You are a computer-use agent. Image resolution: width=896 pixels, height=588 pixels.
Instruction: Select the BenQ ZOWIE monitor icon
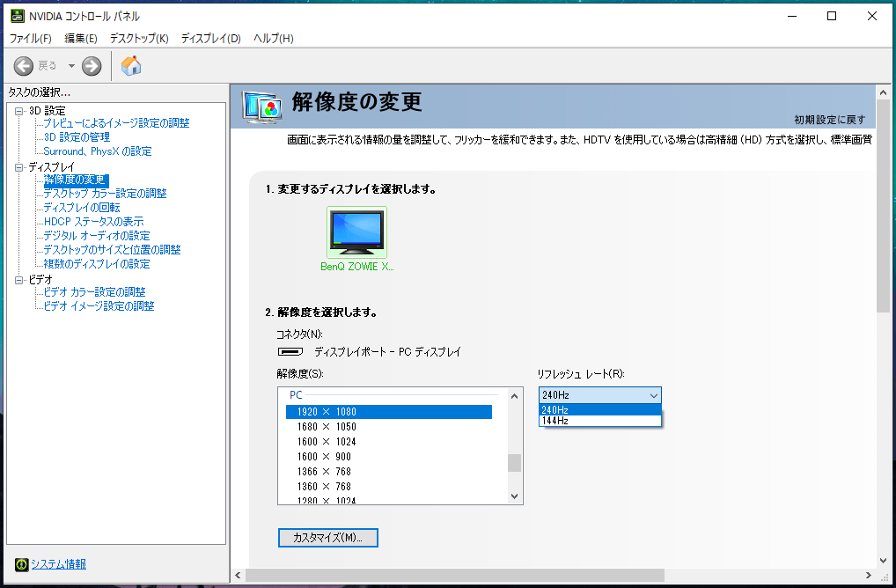(x=356, y=232)
